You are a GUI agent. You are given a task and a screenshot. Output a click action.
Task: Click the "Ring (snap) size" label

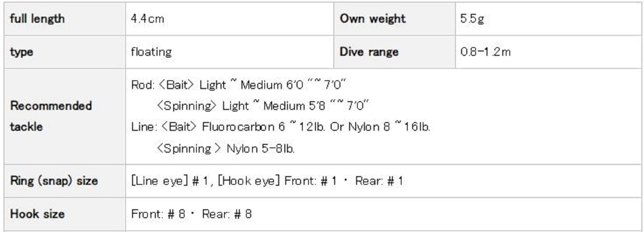tap(54, 181)
